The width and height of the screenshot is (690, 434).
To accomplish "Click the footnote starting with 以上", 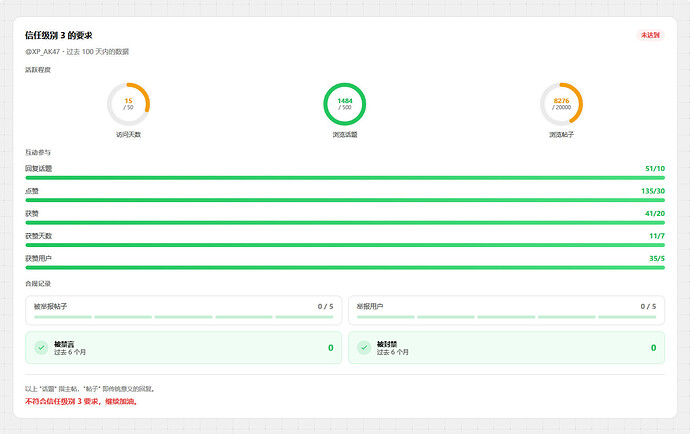I will pos(90,389).
